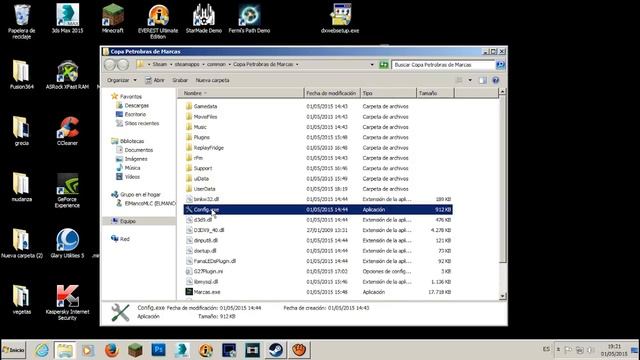640x360 pixels.
Task: Sort by the Tipo column header
Action: click(x=388, y=93)
